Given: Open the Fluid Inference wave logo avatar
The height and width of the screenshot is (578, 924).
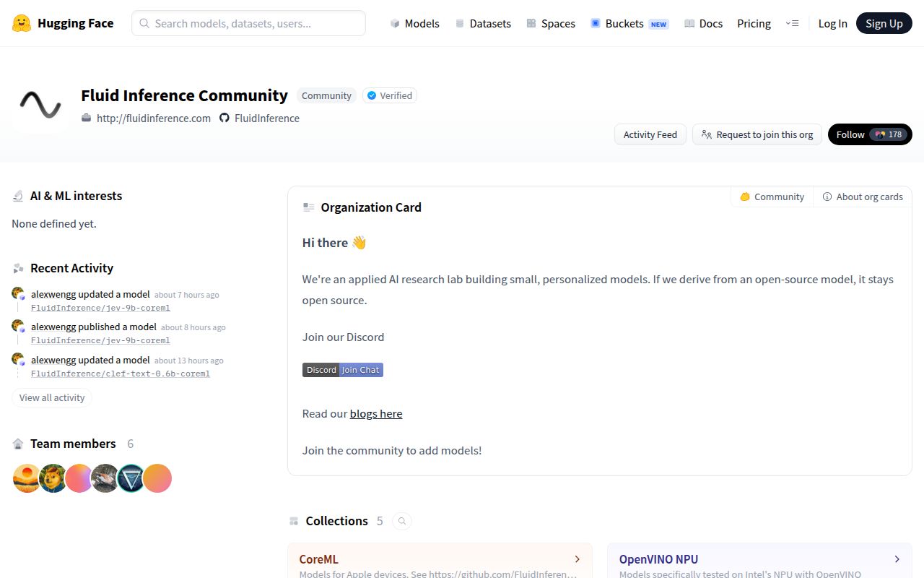Looking at the screenshot, I should click(40, 105).
